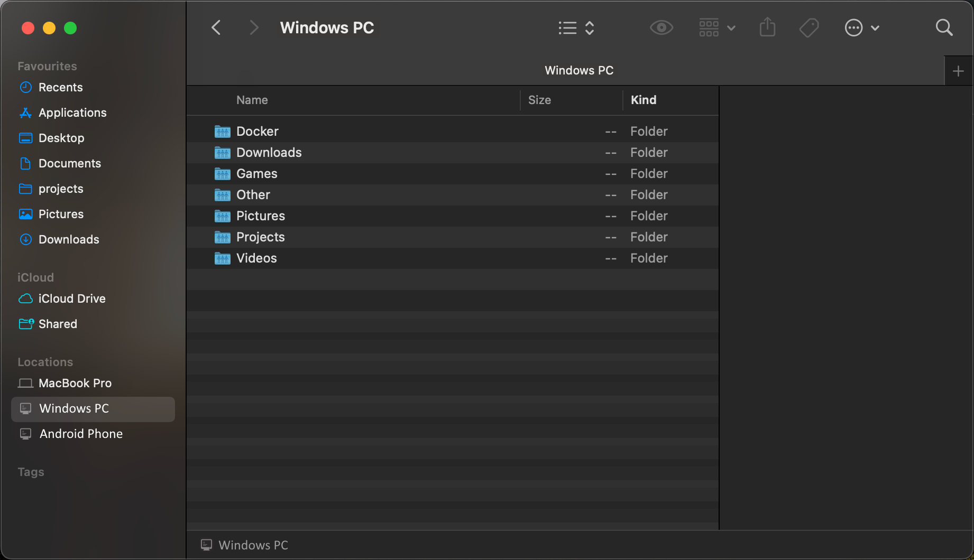Click the Games folder name
The image size is (974, 560).
[256, 174]
